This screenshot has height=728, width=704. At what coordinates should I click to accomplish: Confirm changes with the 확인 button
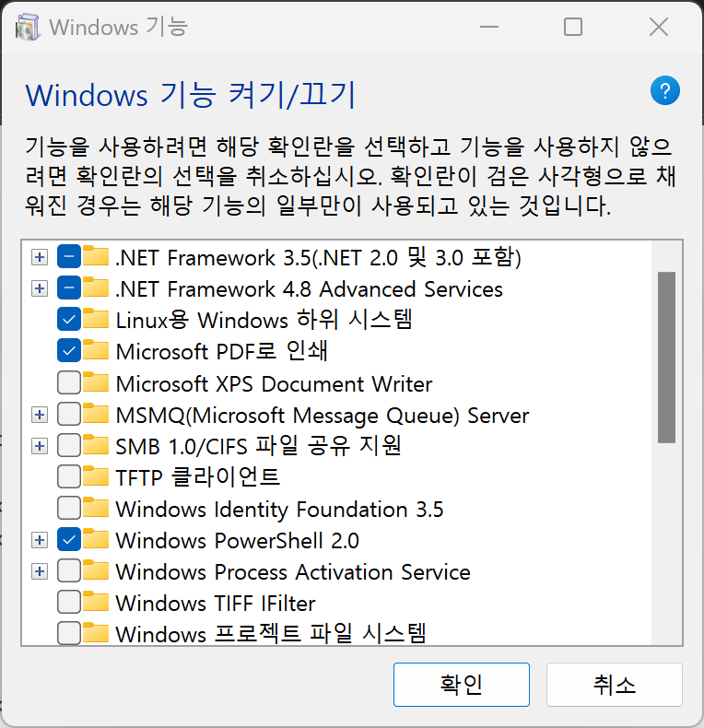click(x=461, y=685)
